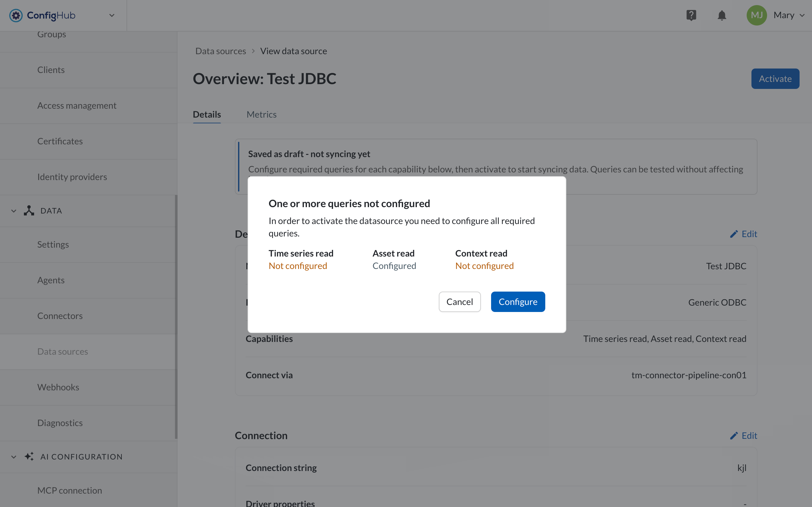Screen dimensions: 812x507
Task: Switch to the Details tab
Action: click(x=207, y=114)
